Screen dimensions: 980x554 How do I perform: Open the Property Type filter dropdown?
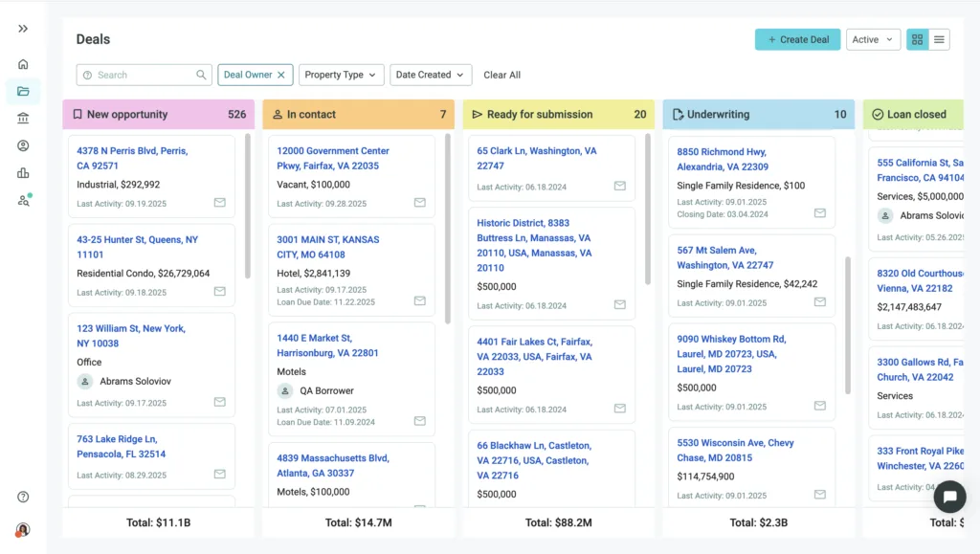point(341,75)
